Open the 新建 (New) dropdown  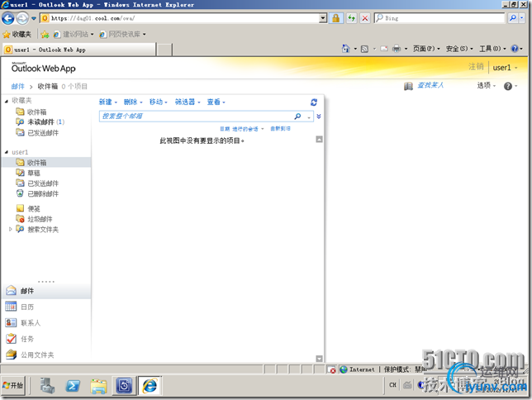pos(108,102)
